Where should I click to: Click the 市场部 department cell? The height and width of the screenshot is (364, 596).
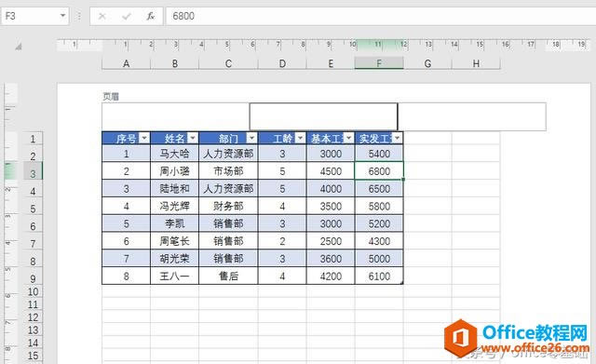click(228, 171)
